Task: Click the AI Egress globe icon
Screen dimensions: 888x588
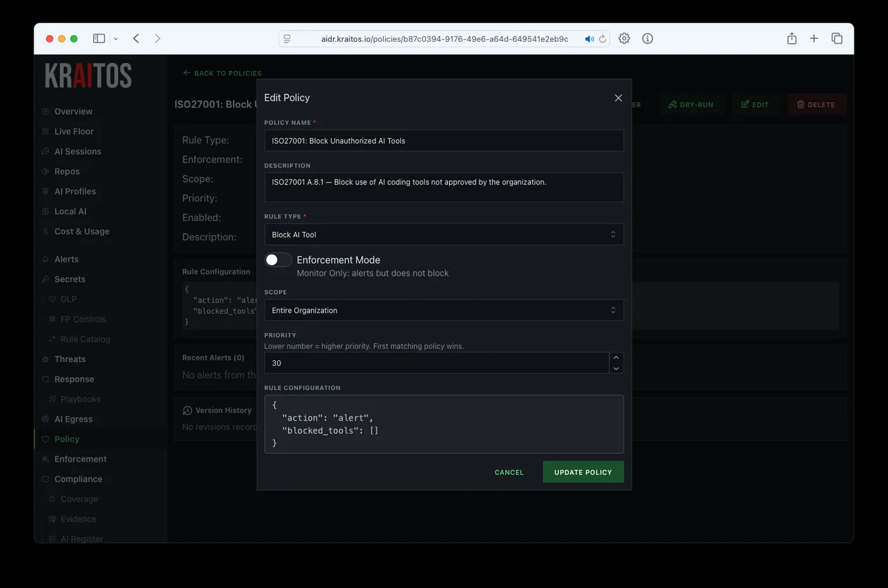Action: click(x=45, y=419)
